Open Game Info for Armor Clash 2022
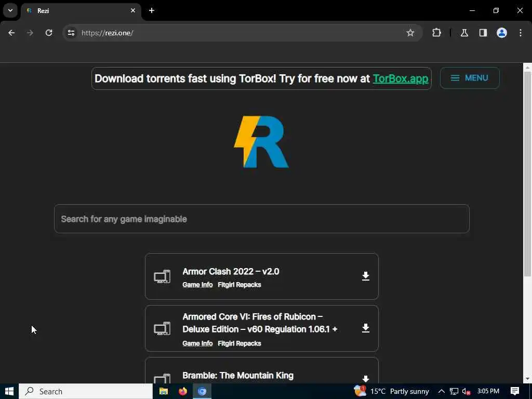Image resolution: width=532 pixels, height=399 pixels. point(197,285)
